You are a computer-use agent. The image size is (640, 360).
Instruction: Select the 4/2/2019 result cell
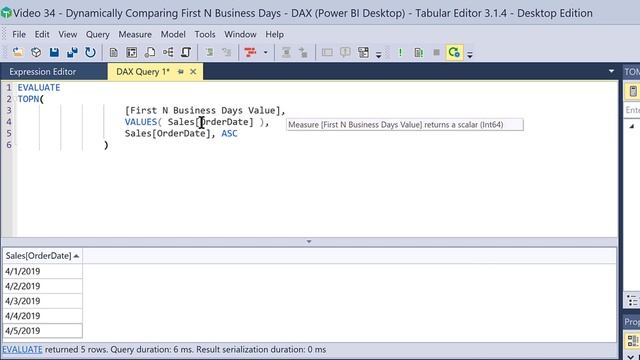[x=42, y=286]
